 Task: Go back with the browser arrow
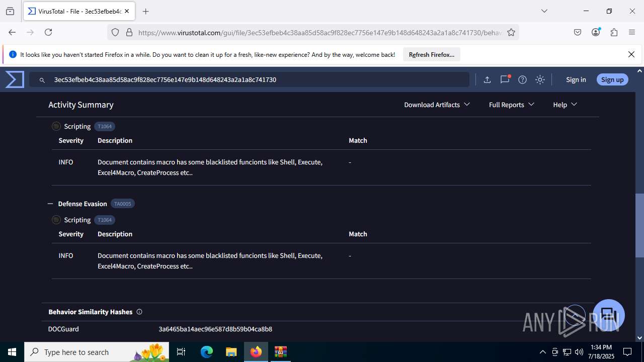tap(12, 32)
